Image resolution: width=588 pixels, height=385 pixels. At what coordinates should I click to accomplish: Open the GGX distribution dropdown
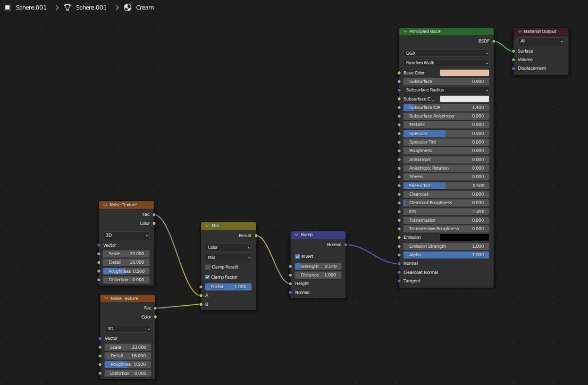(446, 53)
